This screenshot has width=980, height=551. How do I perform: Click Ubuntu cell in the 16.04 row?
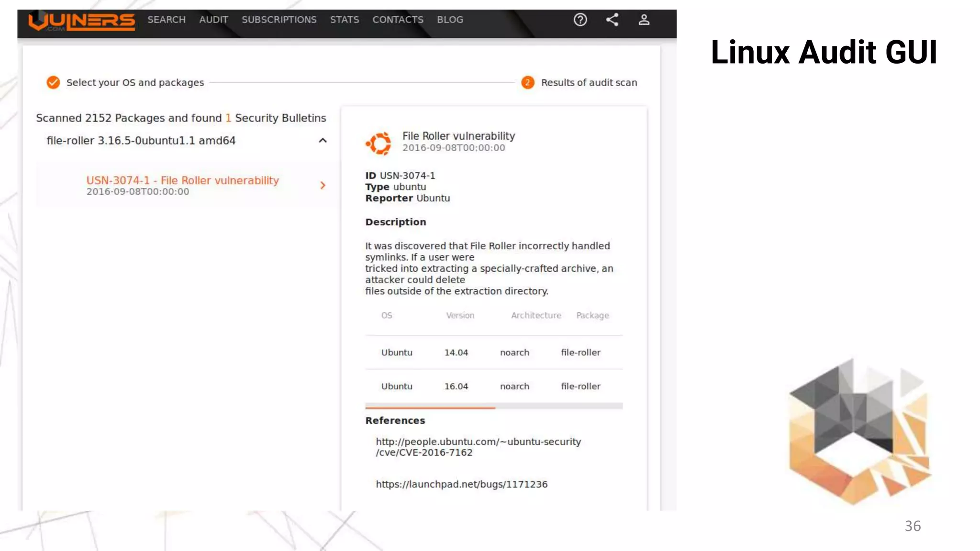397,386
